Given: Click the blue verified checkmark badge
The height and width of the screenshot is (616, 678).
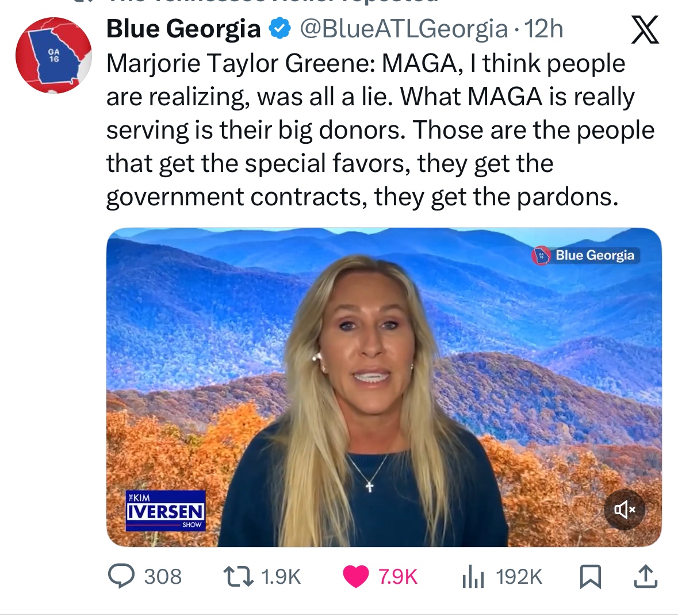Looking at the screenshot, I should pos(279,29).
